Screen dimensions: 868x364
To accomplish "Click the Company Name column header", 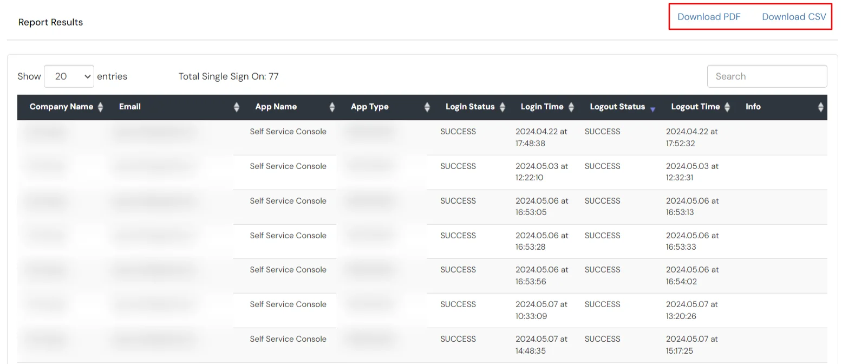I will pos(61,107).
